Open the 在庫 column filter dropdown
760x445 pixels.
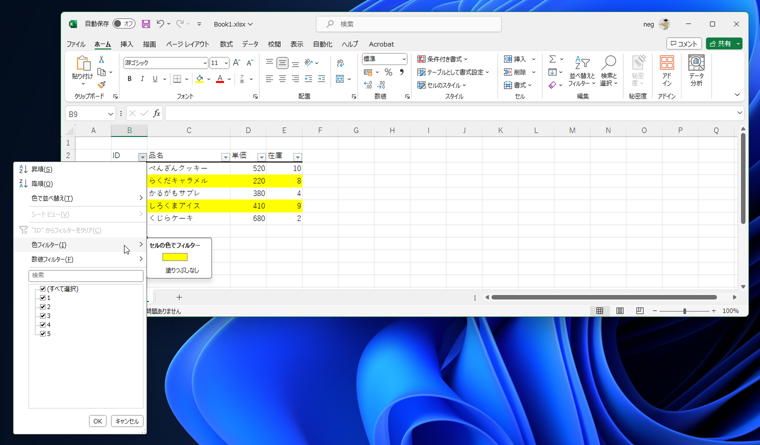coord(298,157)
